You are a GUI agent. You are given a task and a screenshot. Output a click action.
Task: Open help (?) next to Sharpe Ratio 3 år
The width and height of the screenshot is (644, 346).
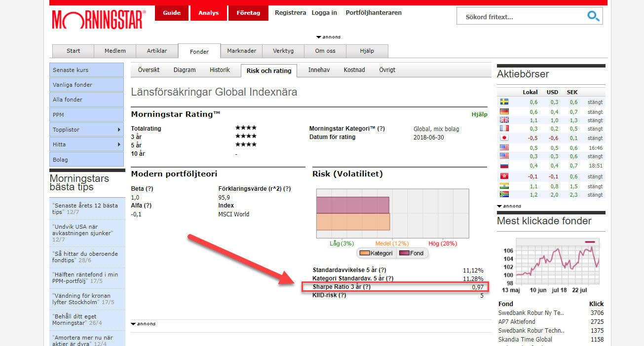(367, 287)
